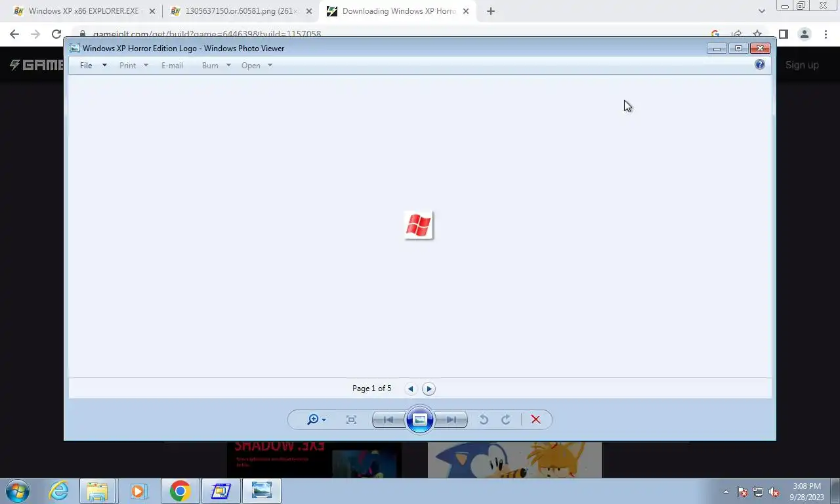Show hidden system tray icons
Screen dimensions: 840x504
pyautogui.click(x=726, y=492)
